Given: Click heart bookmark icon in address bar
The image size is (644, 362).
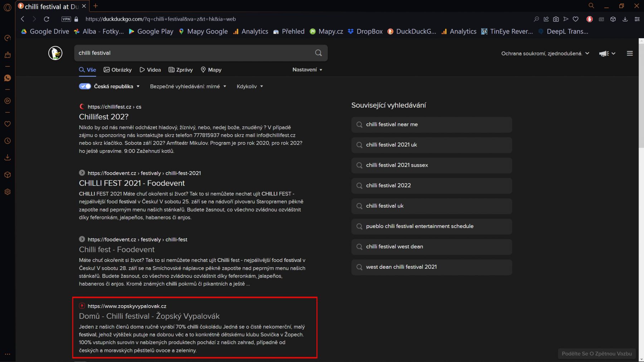Looking at the screenshot, I should pos(575,19).
